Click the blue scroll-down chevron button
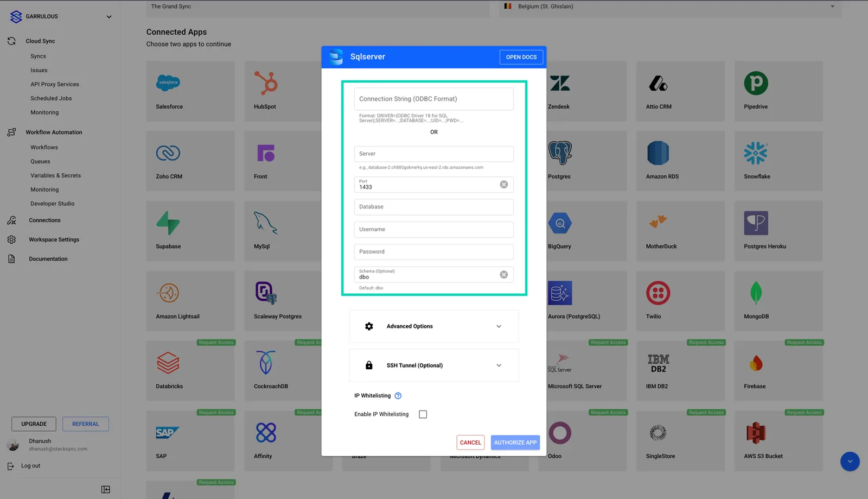The height and width of the screenshot is (499, 868). (850, 462)
